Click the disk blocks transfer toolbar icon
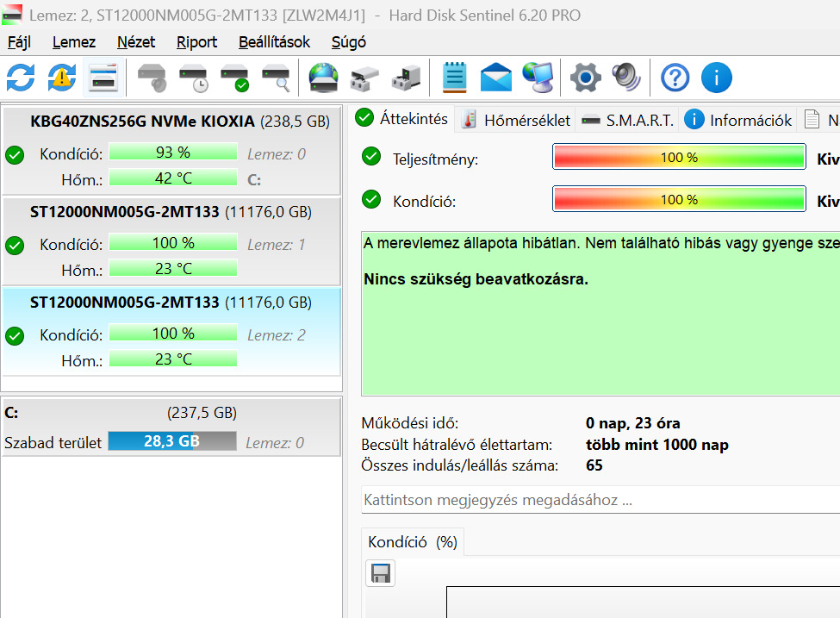This screenshot has width=840, height=618. [x=364, y=78]
